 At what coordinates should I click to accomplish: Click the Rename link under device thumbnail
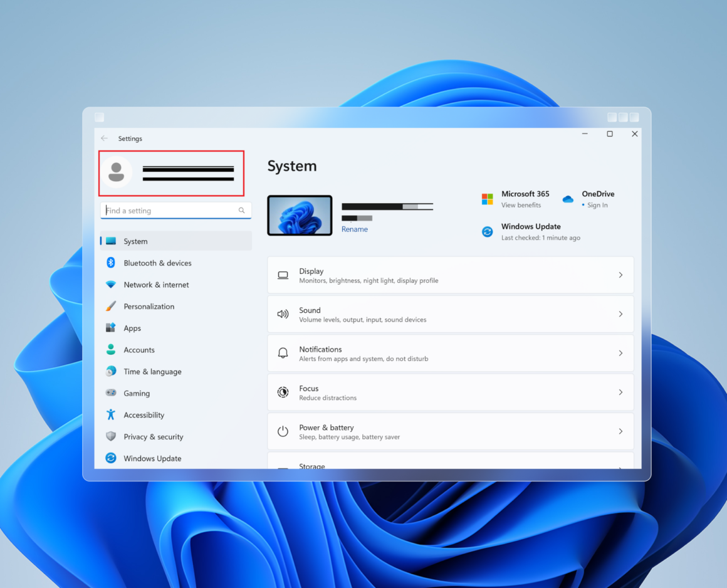coord(355,229)
